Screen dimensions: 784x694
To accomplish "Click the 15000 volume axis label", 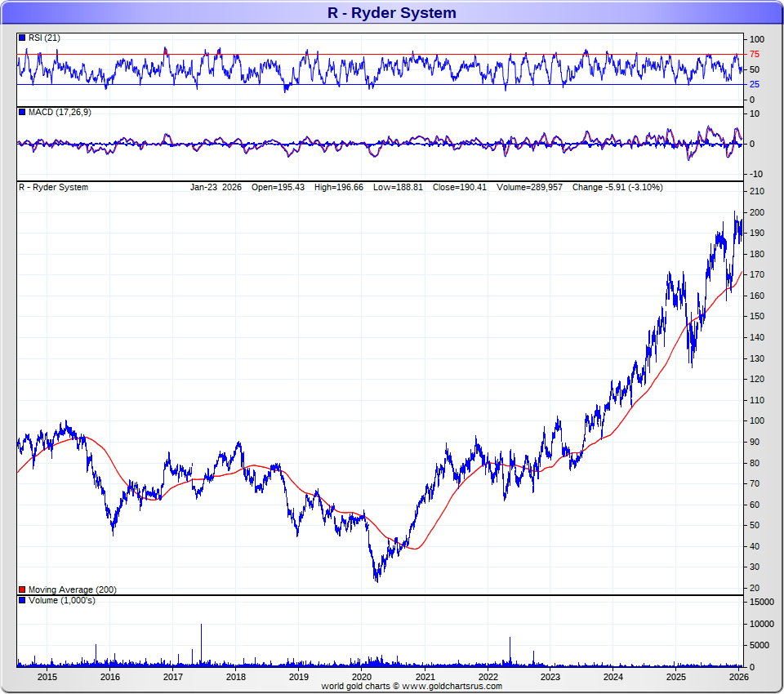I will pyautogui.click(x=762, y=602).
